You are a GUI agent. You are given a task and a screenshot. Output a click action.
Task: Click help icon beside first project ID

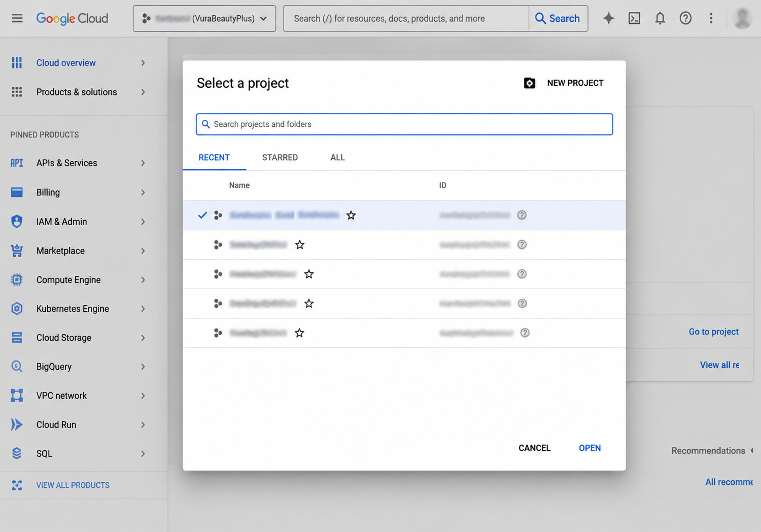522,215
